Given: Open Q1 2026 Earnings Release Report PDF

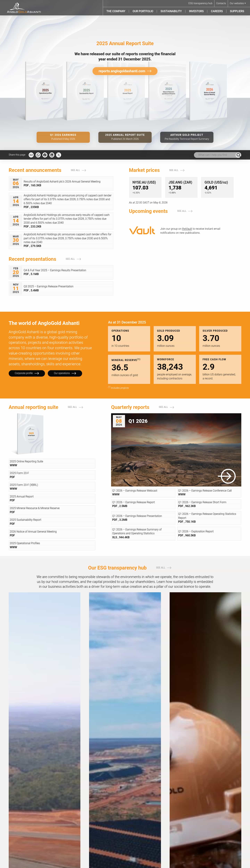Looking at the screenshot, I should pyautogui.click(x=143, y=504).
